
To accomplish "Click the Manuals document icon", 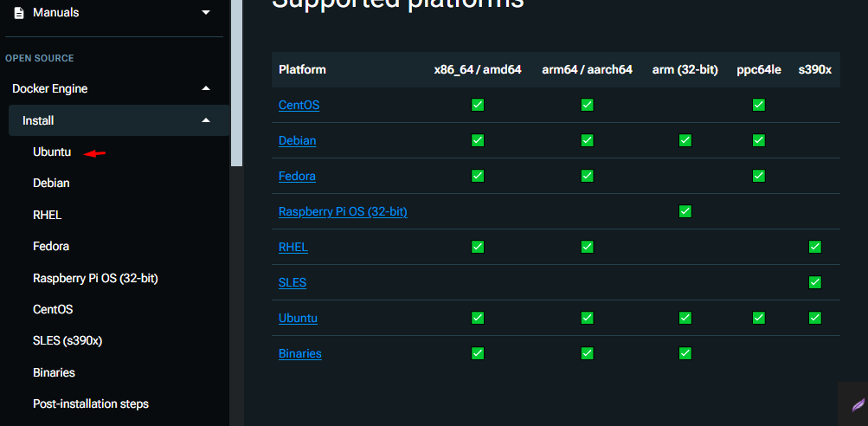I will 19,13.
